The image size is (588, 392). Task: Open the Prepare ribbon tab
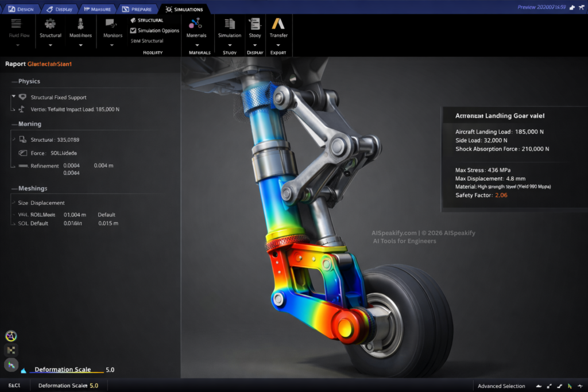click(x=138, y=9)
